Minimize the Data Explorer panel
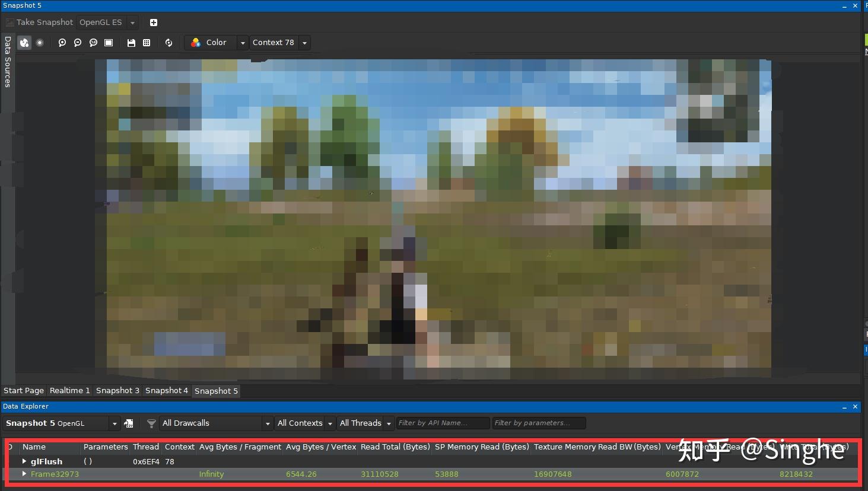Screen dimensions: 868x491 click(844, 407)
